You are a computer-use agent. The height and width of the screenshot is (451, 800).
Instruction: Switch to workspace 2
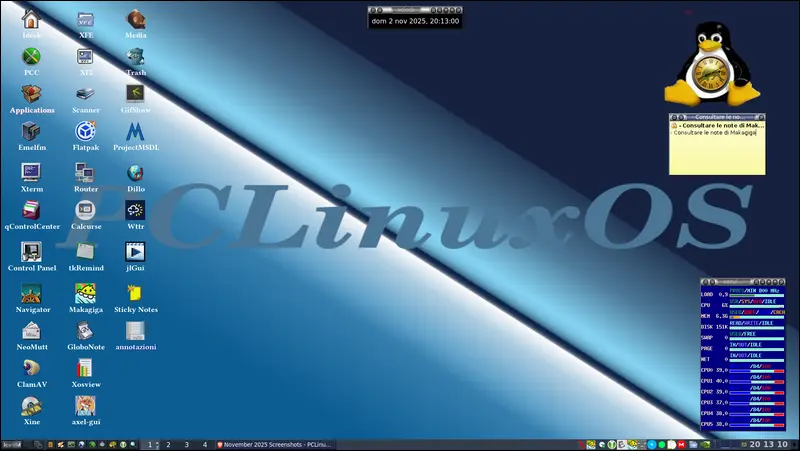pos(168,445)
